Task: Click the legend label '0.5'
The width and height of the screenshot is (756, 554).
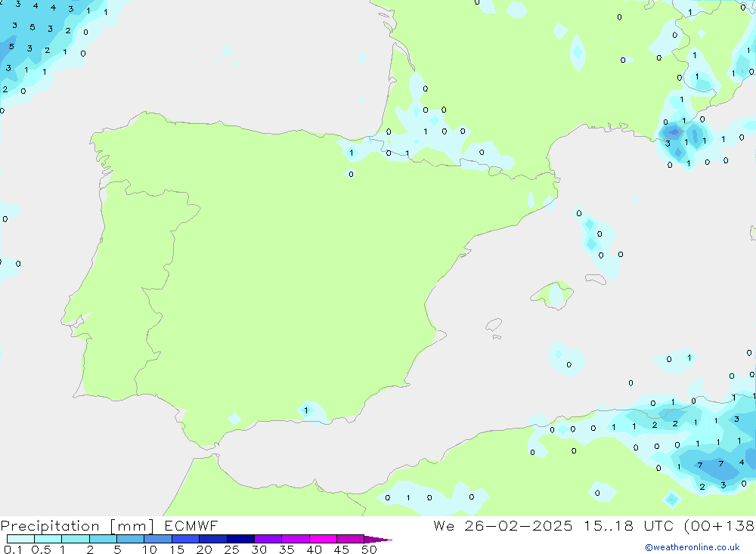Action: click(x=41, y=549)
